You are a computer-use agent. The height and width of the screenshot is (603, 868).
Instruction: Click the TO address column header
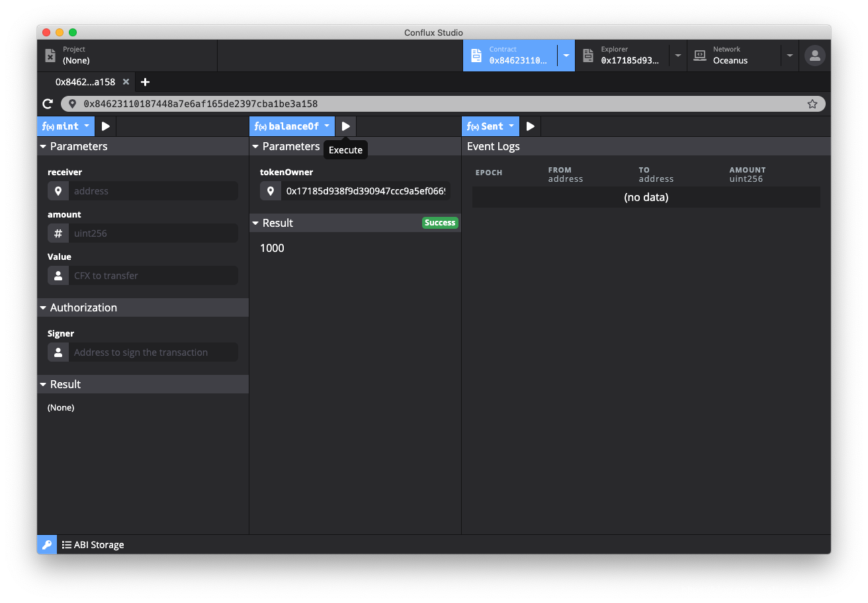656,175
